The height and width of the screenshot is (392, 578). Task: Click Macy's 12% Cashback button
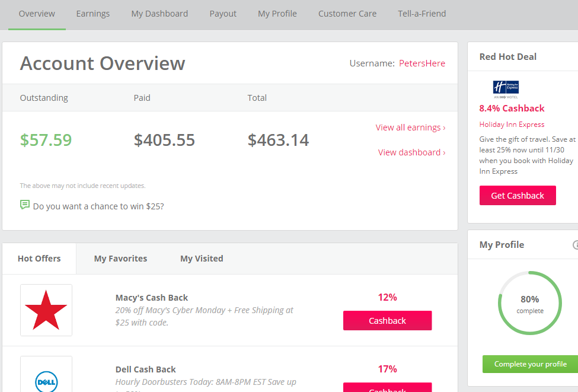388,320
